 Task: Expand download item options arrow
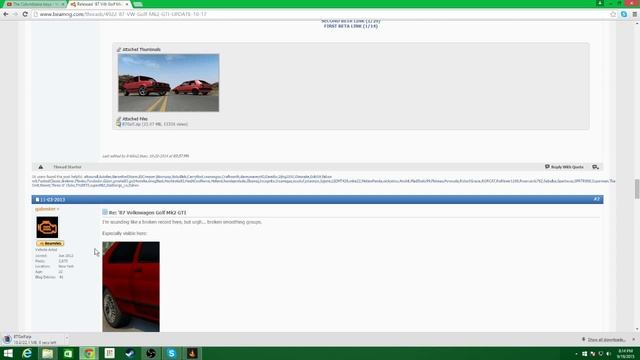pyautogui.click(x=67, y=338)
